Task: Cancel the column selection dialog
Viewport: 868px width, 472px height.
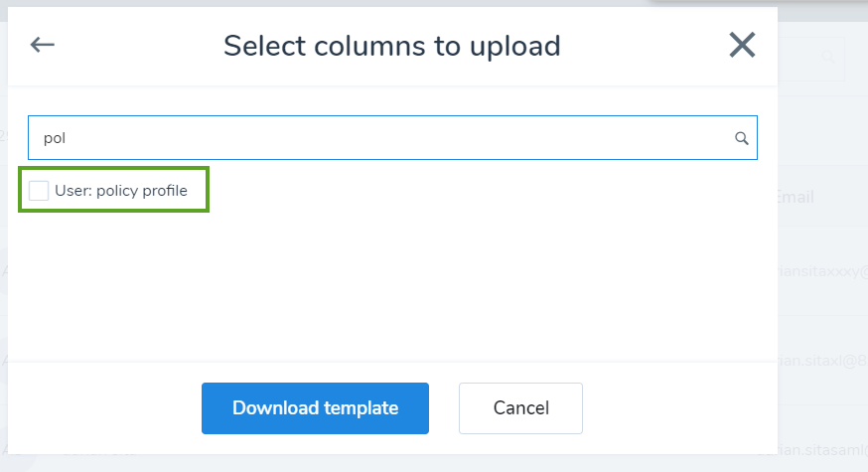Action: pos(520,408)
